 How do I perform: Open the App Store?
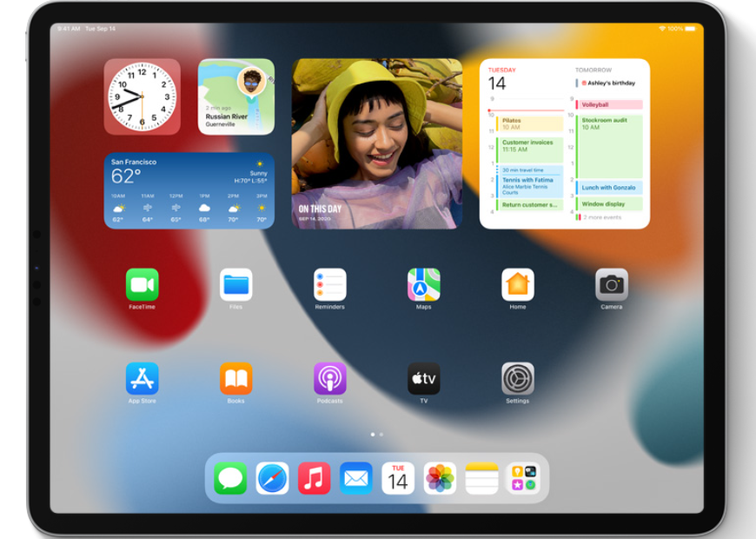tap(142, 378)
